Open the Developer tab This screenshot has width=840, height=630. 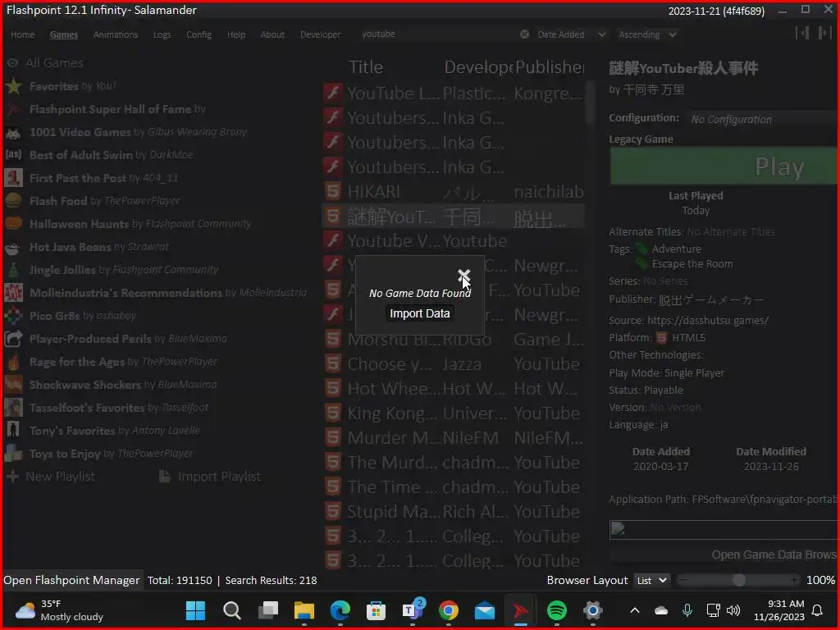321,34
